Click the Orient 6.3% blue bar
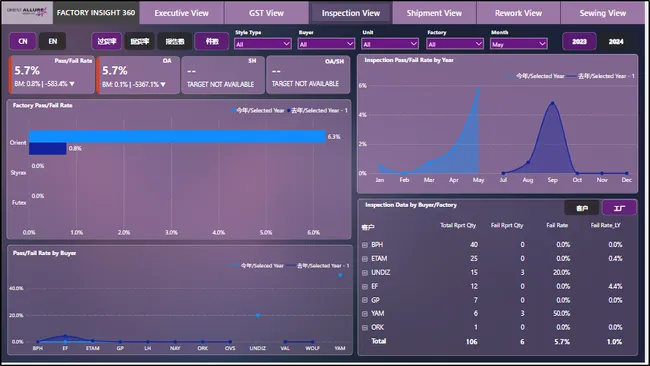Viewport: 650px width, 366px height. [177, 136]
